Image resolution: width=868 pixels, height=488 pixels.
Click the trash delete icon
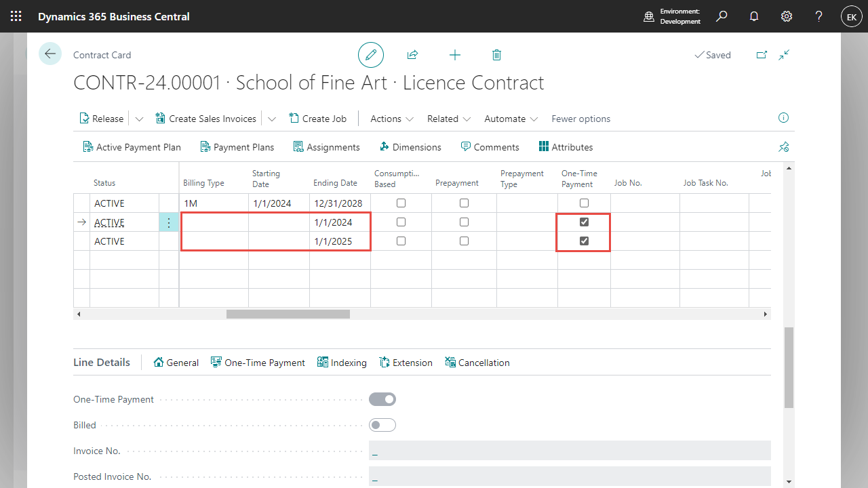[496, 55]
